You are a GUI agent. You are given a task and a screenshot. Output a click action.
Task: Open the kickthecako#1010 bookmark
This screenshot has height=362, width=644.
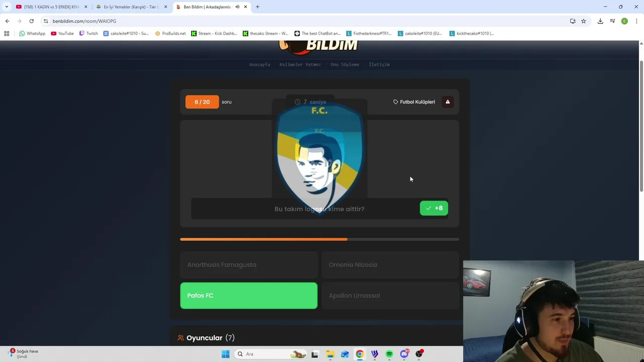pos(472,34)
